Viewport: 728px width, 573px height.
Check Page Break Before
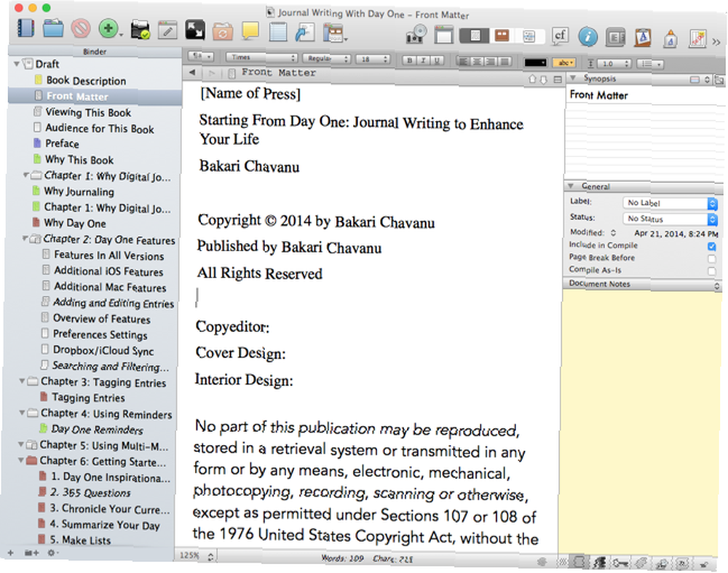point(712,258)
